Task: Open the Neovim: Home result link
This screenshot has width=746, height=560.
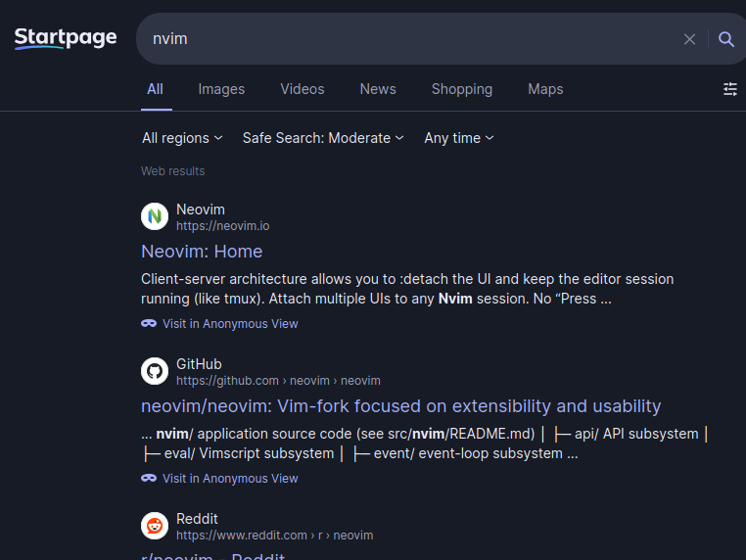Action: [x=202, y=252]
